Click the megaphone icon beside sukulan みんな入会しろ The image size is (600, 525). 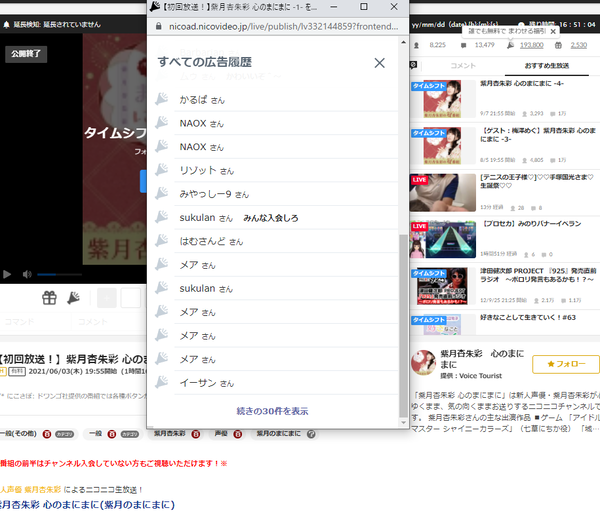(162, 217)
